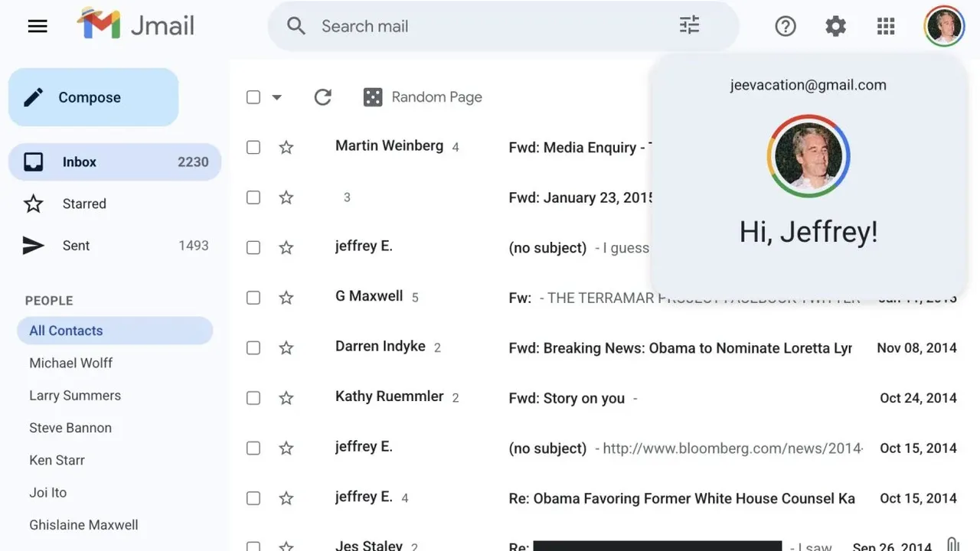This screenshot has width=980, height=551.
Task: Go to the Inbox folder
Action: point(79,161)
